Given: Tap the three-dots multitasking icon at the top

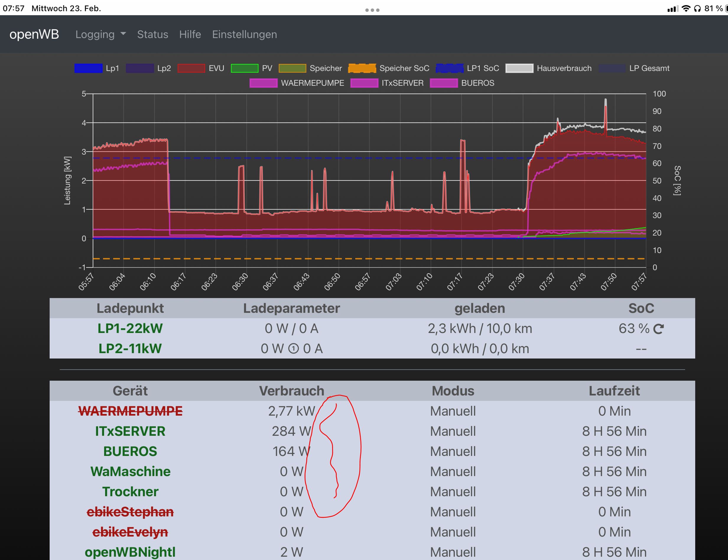Looking at the screenshot, I should click(x=372, y=10).
